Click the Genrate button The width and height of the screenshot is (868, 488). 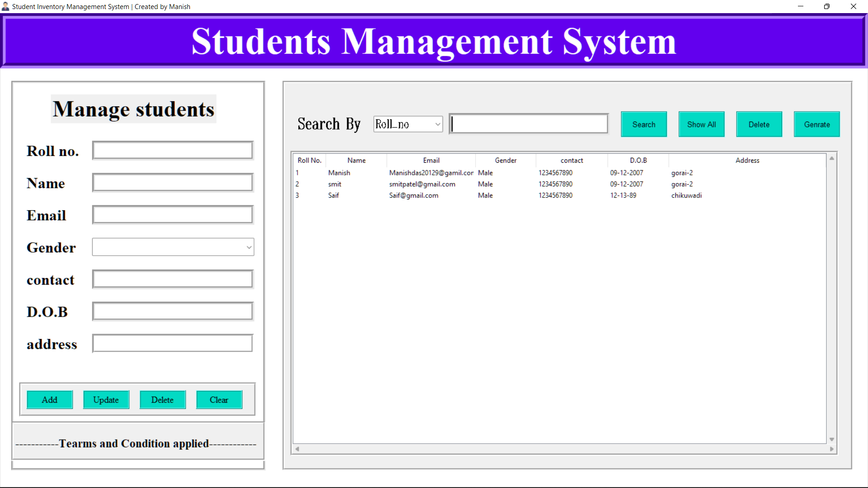point(817,124)
